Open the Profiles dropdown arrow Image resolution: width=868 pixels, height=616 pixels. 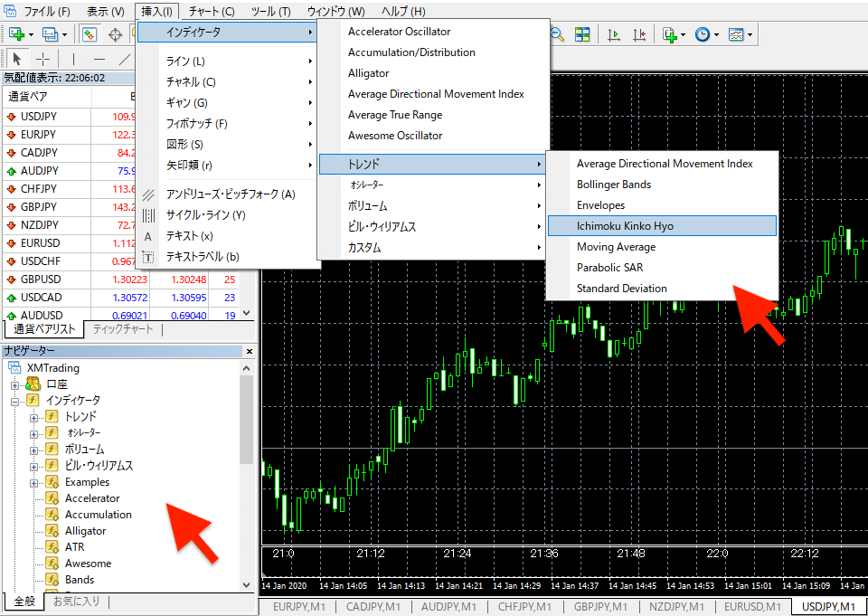[65, 35]
